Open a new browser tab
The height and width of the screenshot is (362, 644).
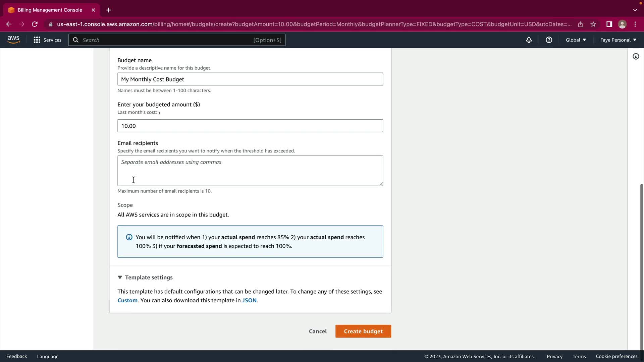109,10
